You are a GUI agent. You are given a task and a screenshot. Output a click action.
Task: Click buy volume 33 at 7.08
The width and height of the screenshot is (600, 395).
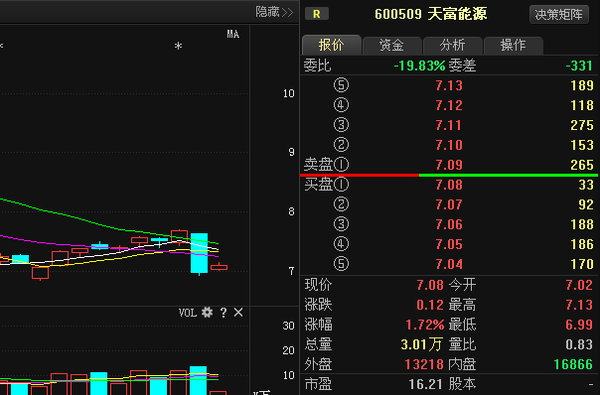point(586,185)
